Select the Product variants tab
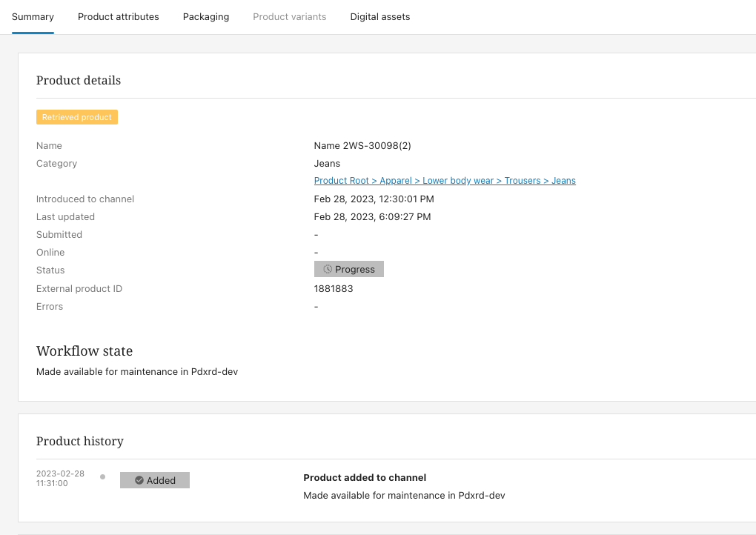Viewport: 756px width, 535px height. (290, 17)
